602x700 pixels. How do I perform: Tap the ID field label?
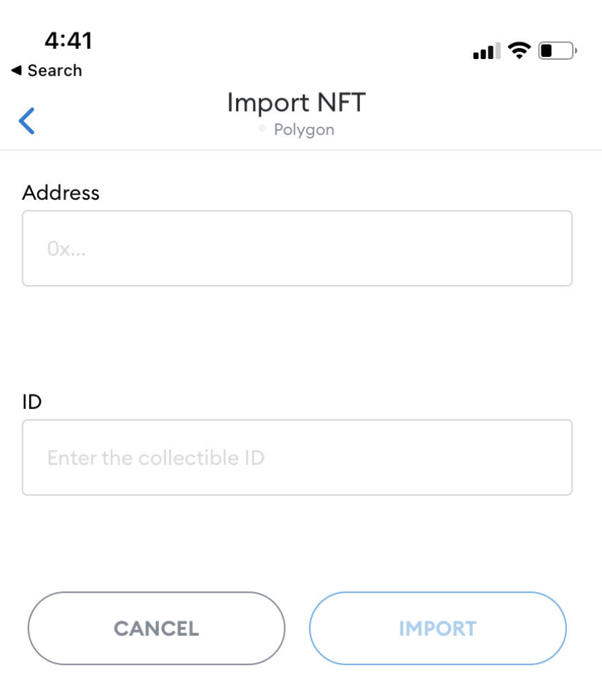coord(32,402)
